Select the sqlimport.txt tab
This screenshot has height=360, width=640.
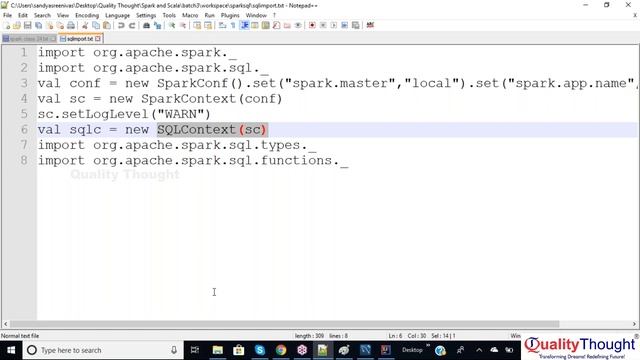point(80,39)
